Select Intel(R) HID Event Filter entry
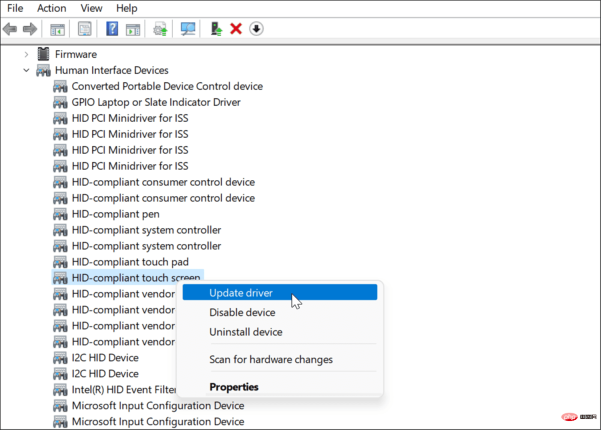601x430 pixels. tap(124, 390)
